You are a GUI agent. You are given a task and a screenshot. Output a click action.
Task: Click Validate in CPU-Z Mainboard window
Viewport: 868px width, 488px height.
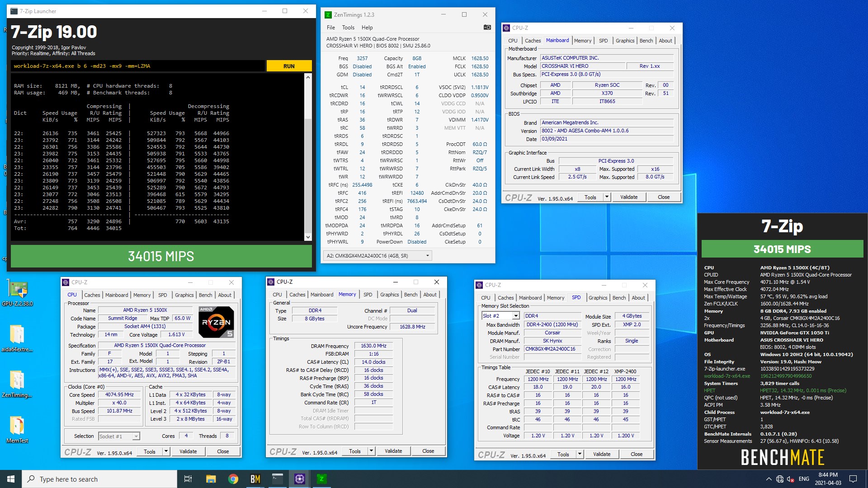629,197
